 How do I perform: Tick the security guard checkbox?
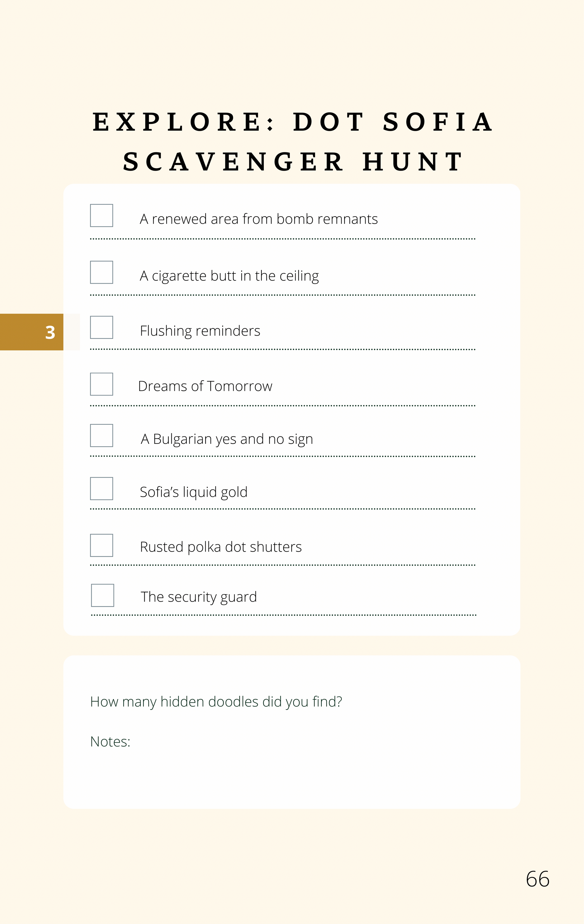coord(103,595)
